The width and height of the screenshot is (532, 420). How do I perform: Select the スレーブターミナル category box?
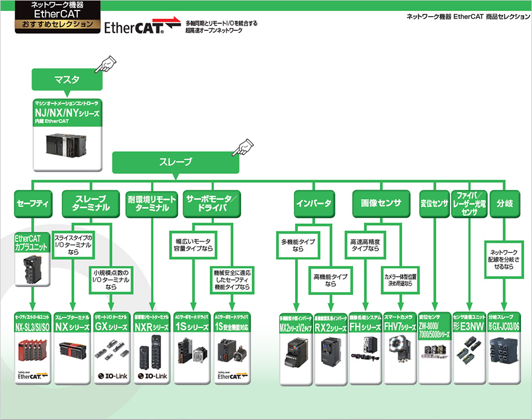90,204
